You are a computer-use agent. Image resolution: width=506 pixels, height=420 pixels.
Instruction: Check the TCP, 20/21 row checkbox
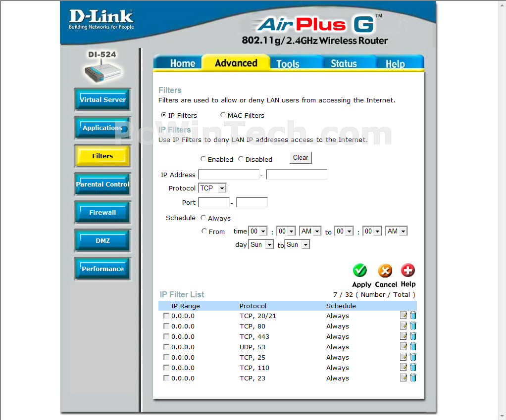click(x=166, y=316)
